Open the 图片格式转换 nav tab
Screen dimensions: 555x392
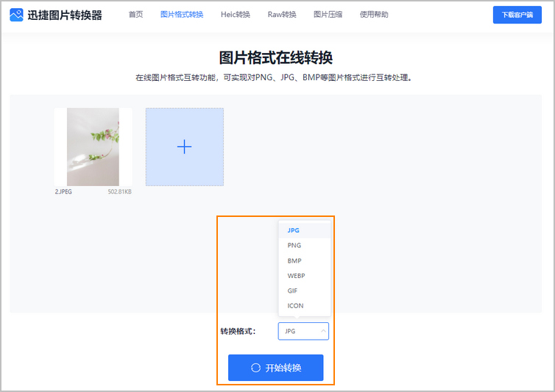(182, 15)
